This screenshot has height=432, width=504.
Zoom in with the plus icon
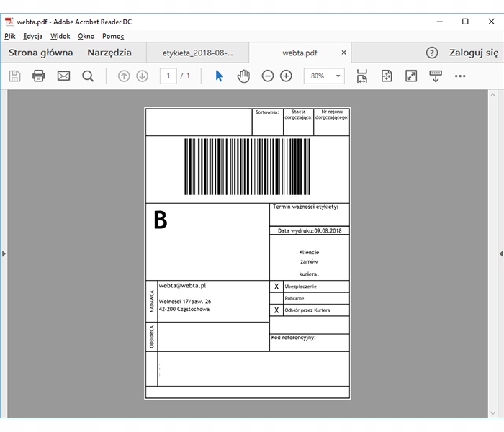286,76
